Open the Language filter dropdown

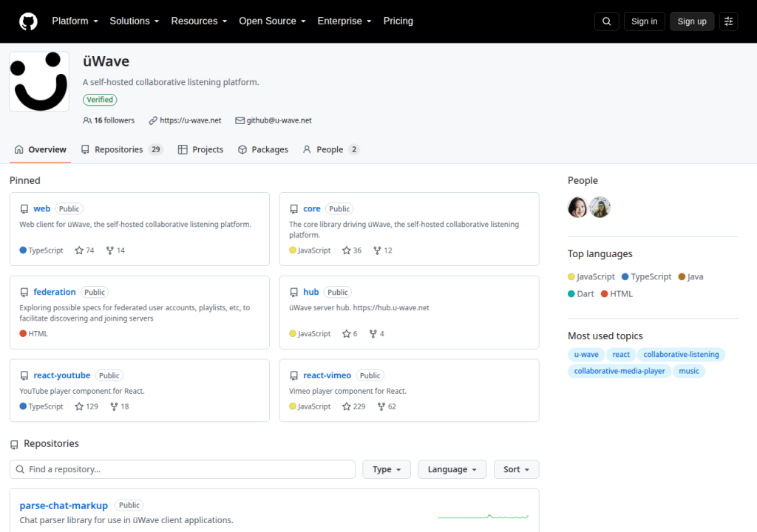pos(452,469)
